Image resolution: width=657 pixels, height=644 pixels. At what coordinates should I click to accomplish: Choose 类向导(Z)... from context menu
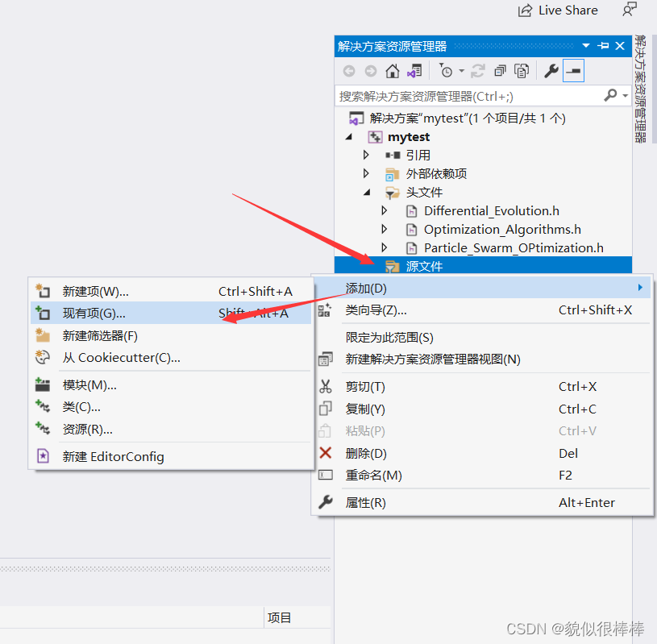click(x=482, y=310)
